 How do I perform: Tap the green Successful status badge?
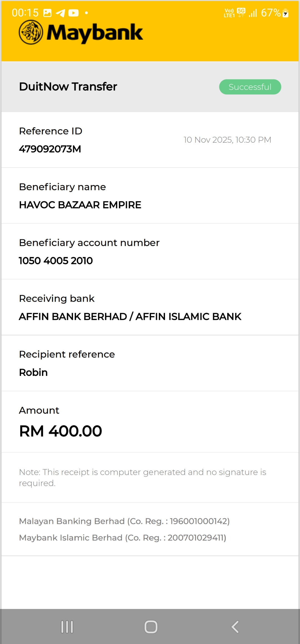[x=250, y=87]
